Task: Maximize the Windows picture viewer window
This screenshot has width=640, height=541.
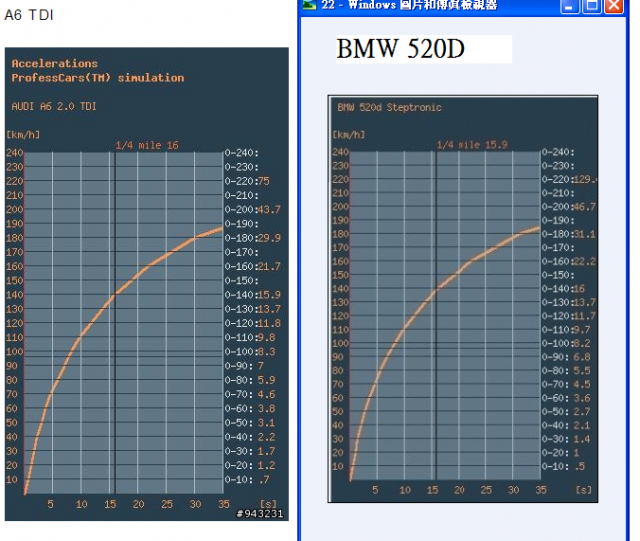Action: 592,6
